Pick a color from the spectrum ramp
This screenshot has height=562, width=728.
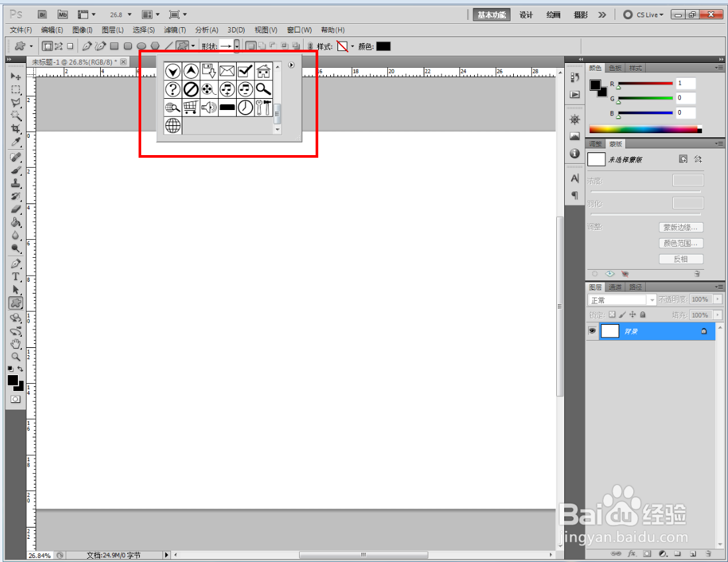[645, 129]
